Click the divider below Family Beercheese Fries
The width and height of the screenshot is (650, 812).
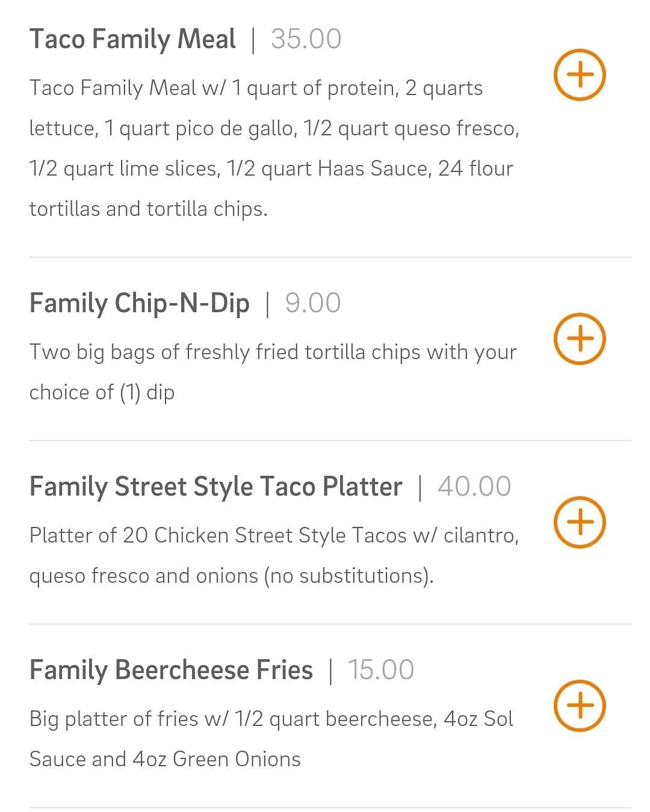pos(330,807)
